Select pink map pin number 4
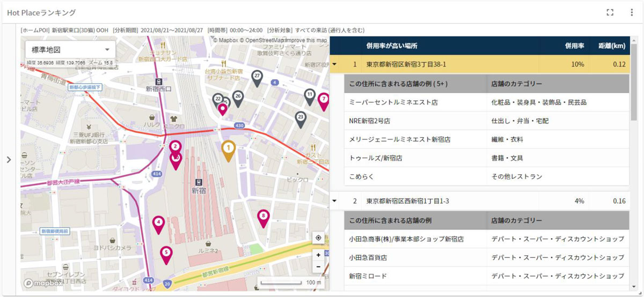This screenshot has height=297, width=644. click(x=158, y=223)
